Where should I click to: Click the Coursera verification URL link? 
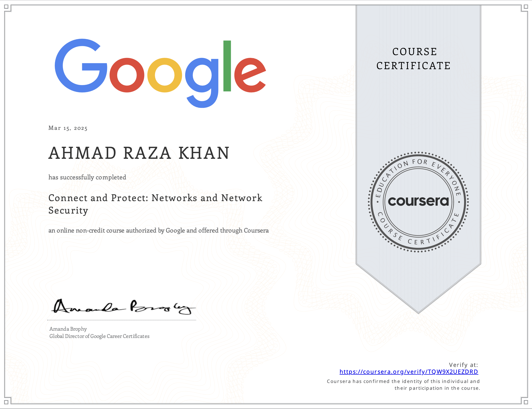[x=408, y=372]
